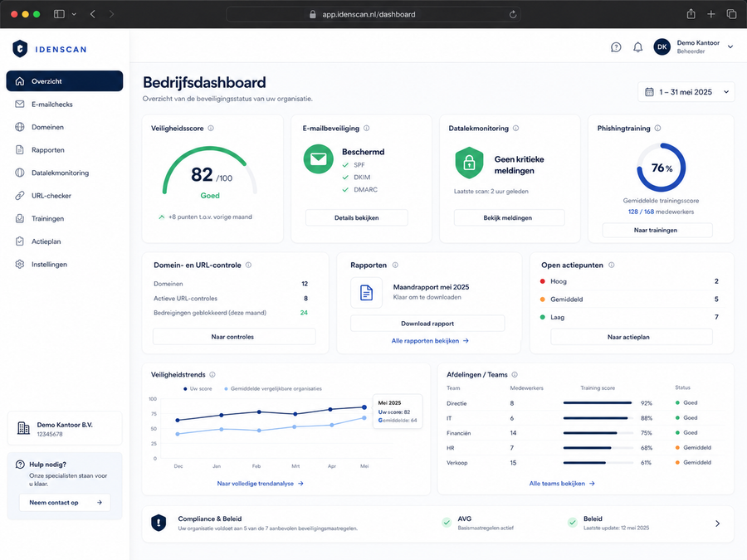
Task: Expand the date range 1 – 31 mei 2025 dropdown
Action: point(686,92)
